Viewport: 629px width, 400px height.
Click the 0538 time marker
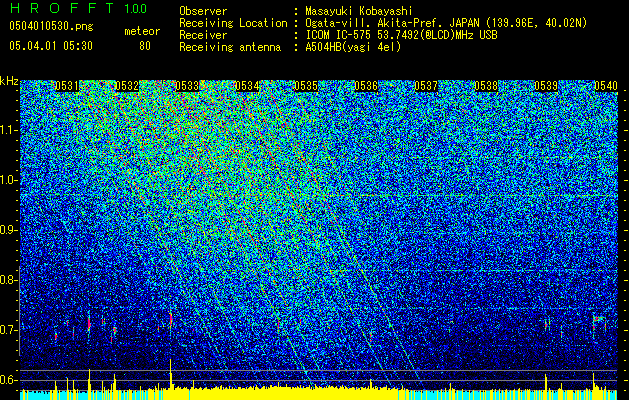point(486,86)
